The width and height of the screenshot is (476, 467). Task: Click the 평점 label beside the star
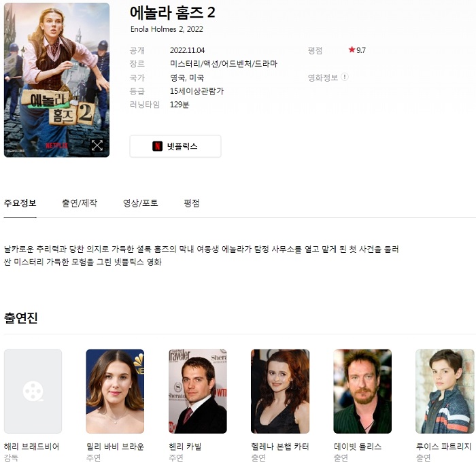tap(315, 50)
